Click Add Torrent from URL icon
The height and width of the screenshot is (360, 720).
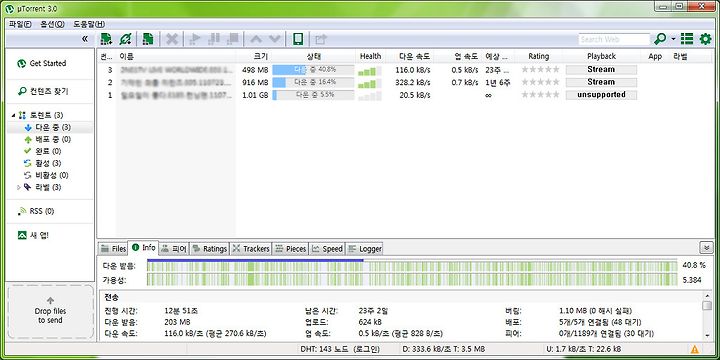coord(125,39)
